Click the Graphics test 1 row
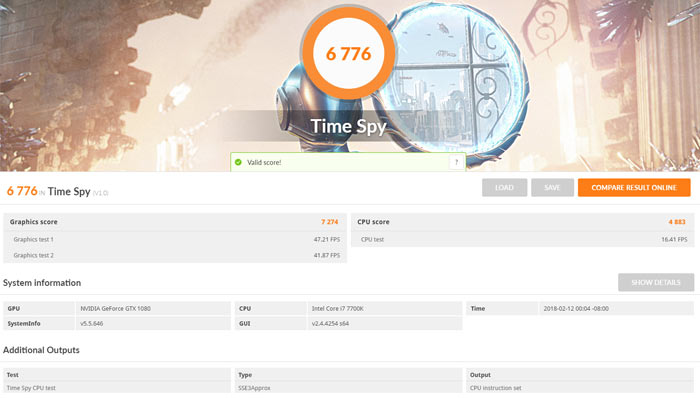The height and width of the screenshot is (398, 700). pyautogui.click(x=175, y=239)
